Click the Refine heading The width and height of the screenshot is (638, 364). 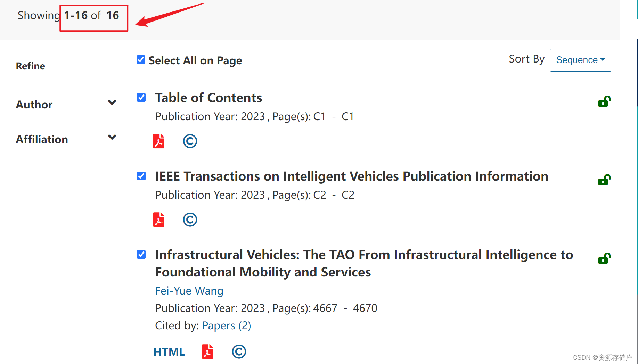(31, 66)
